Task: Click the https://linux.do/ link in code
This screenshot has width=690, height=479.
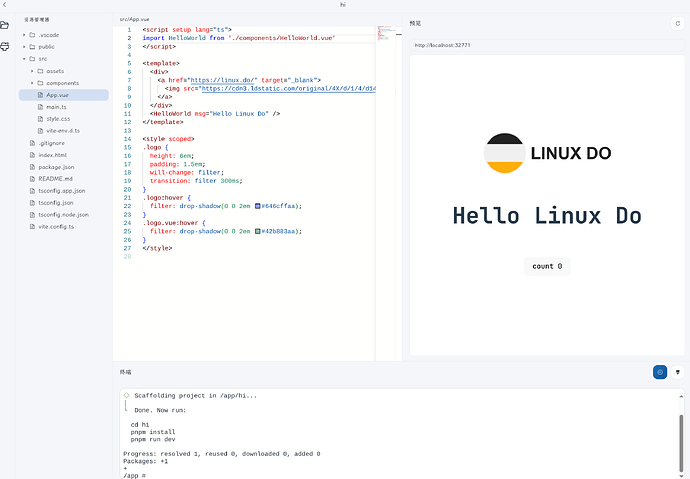Action: click(222, 80)
